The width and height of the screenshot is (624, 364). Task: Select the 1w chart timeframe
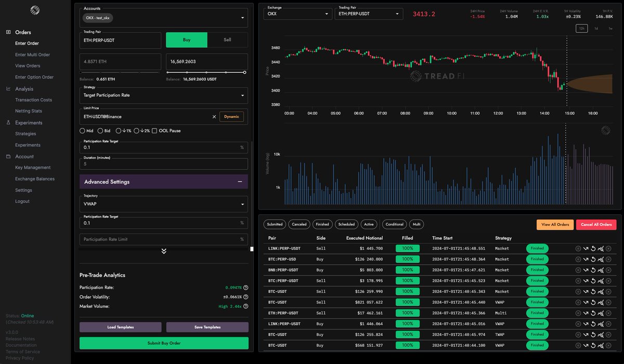610,29
